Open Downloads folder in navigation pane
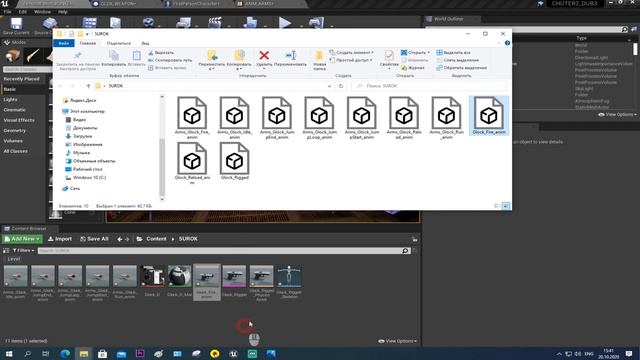The image size is (640, 360). click(x=79, y=136)
